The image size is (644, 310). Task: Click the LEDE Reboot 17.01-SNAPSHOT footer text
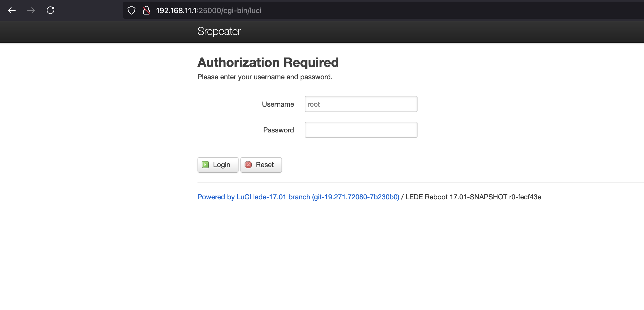tap(473, 197)
